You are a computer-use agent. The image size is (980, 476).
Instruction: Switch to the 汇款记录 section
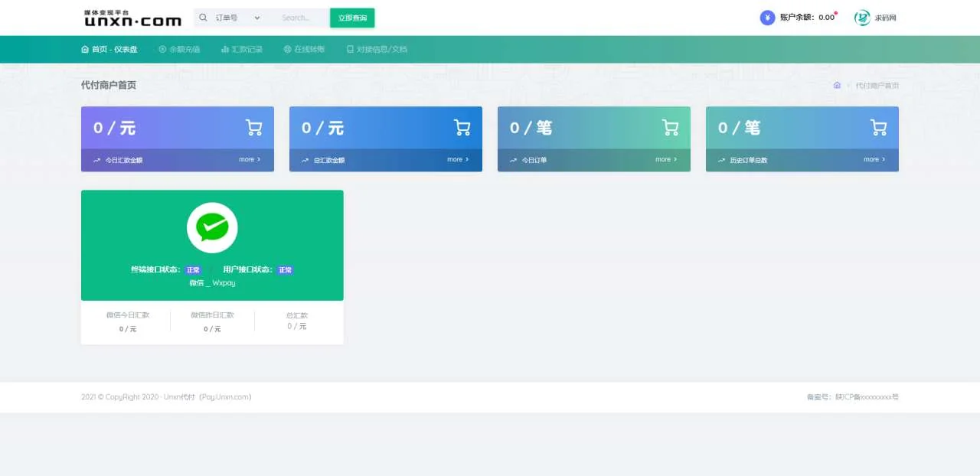click(243, 48)
